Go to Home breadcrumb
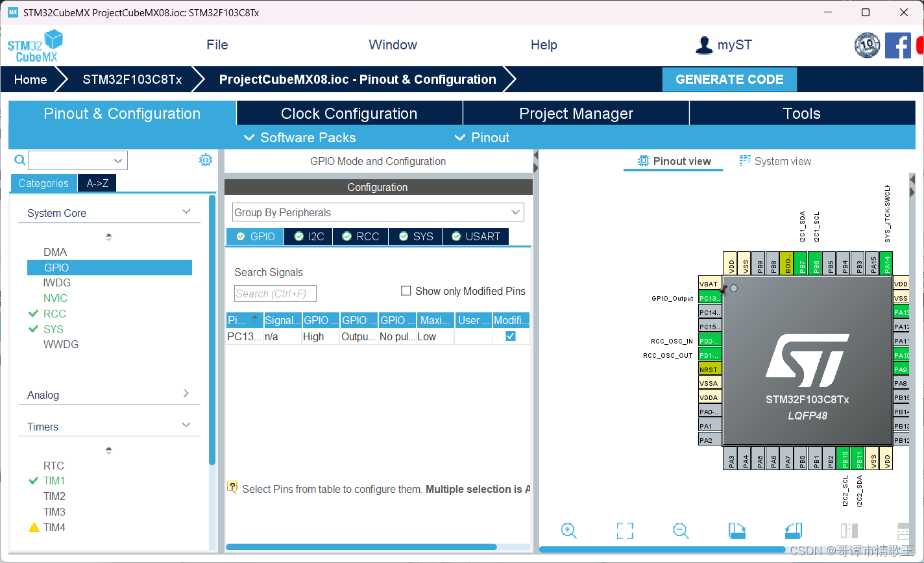Viewport: 924px width, 563px height. (30, 79)
